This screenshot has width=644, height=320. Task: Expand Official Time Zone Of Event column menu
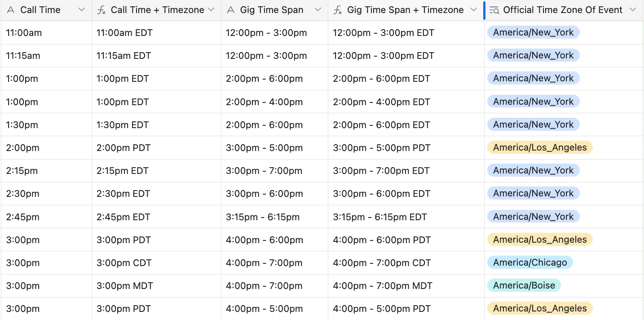tap(633, 10)
